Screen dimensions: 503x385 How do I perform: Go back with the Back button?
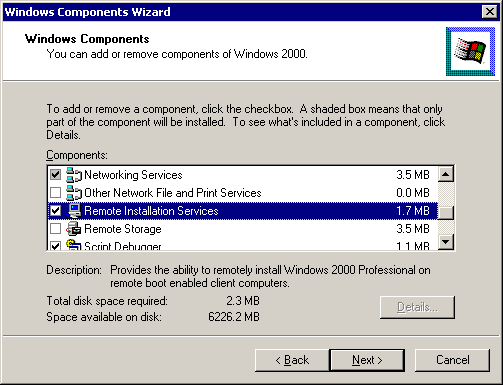[292, 360]
